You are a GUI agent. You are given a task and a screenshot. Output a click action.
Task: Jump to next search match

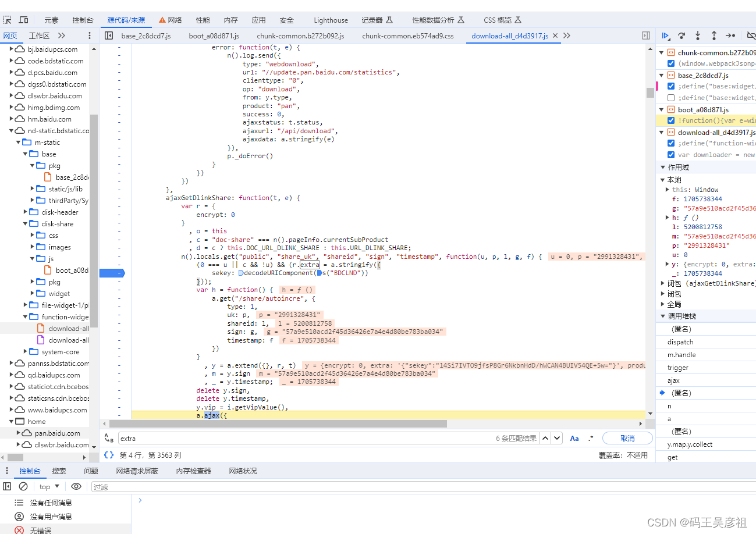point(557,438)
